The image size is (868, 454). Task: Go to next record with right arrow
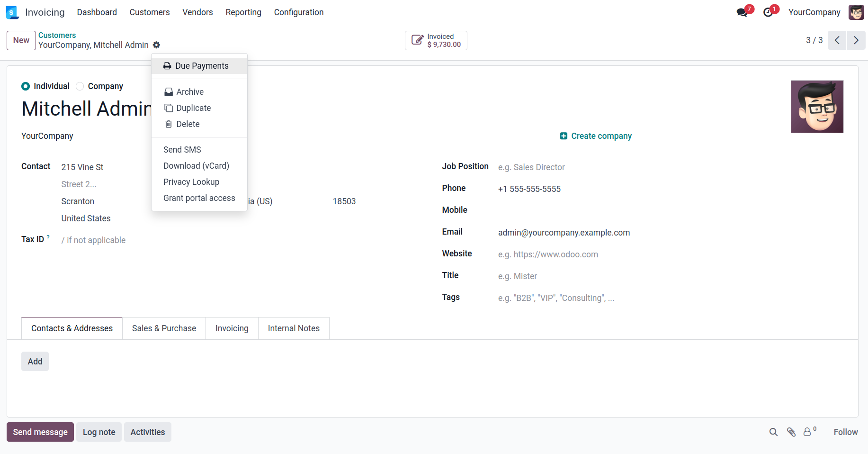point(856,40)
